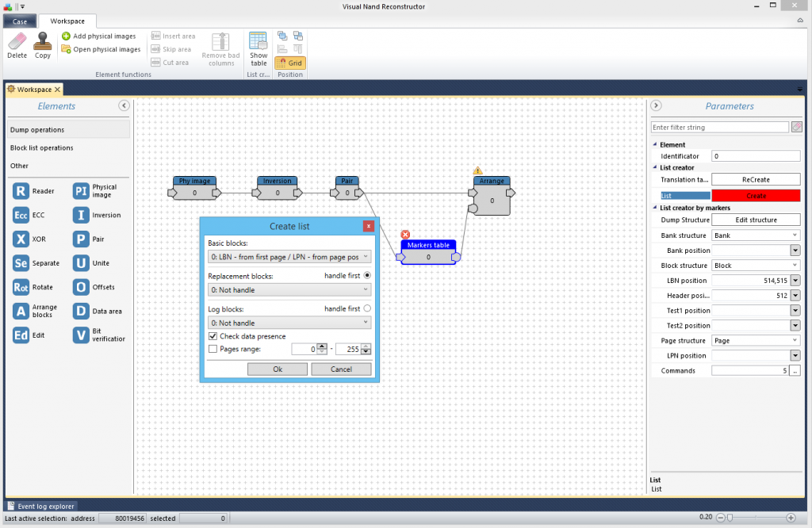Open Dump operations category
Screen dimensions: 812x528
point(68,130)
